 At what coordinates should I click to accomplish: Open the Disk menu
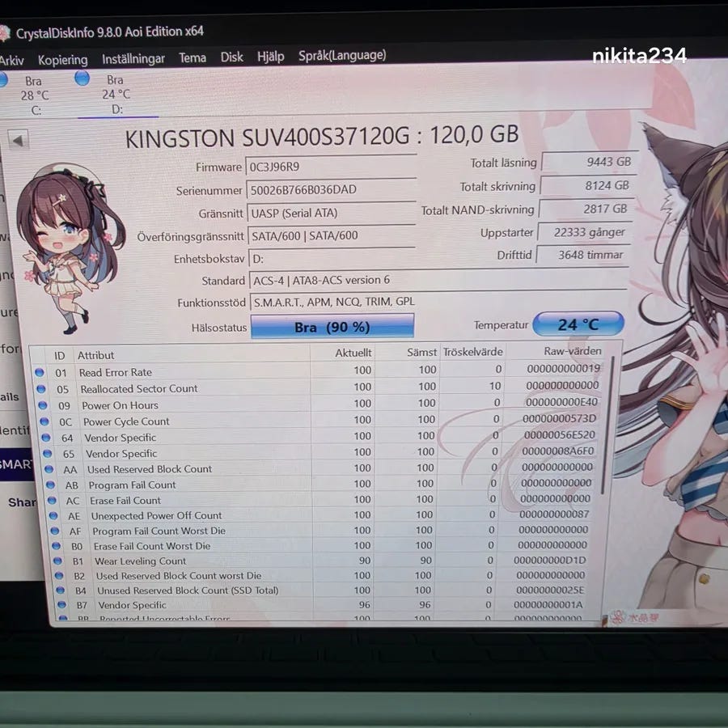pos(231,57)
